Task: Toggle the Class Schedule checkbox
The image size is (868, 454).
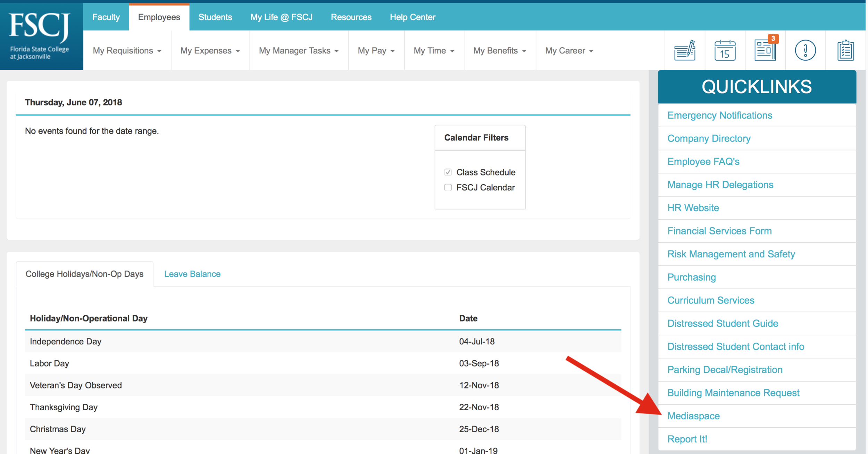Action: coord(448,172)
